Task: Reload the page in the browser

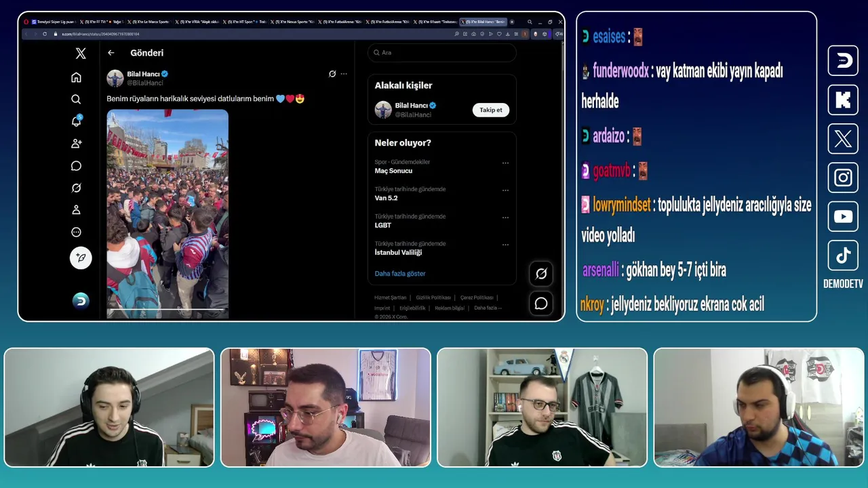Action: click(45, 34)
